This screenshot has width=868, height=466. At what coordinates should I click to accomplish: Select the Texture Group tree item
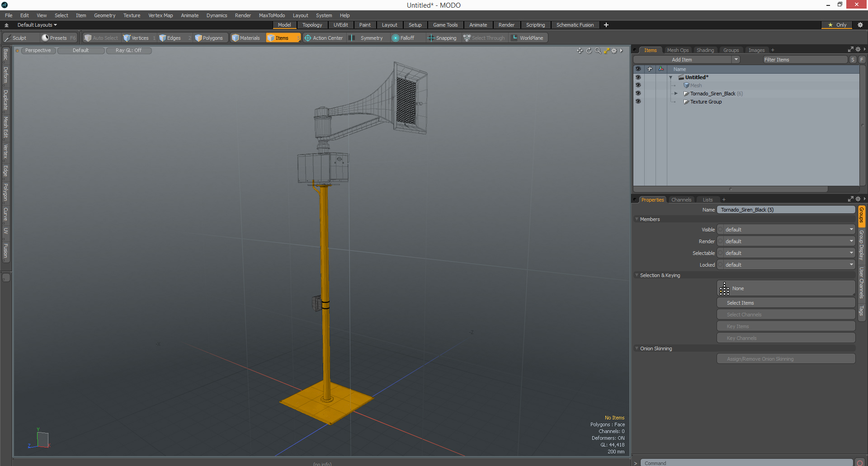(x=706, y=102)
